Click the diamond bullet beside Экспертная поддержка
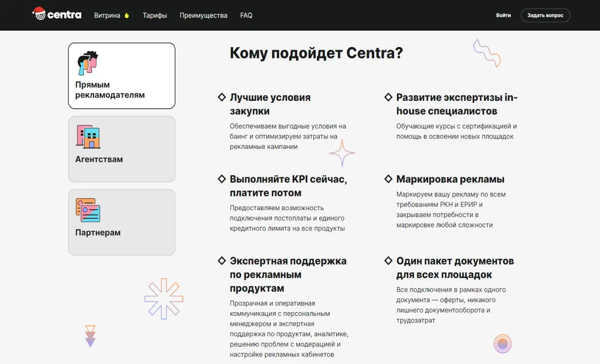The width and height of the screenshot is (600, 364). pyautogui.click(x=222, y=261)
